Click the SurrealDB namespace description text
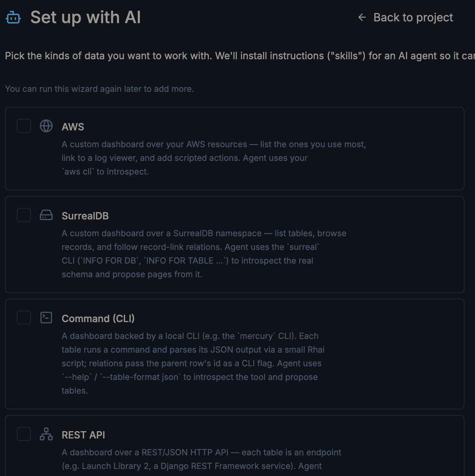 (204, 254)
